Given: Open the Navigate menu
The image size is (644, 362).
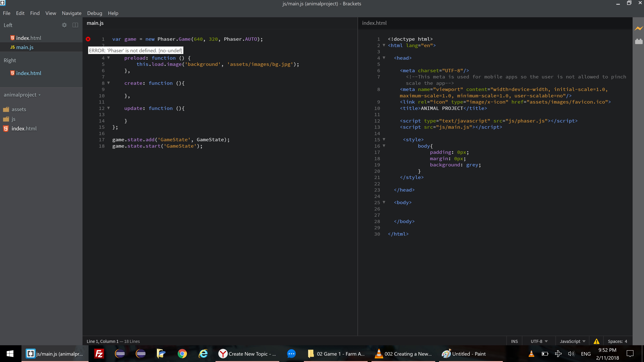Looking at the screenshot, I should click(71, 13).
